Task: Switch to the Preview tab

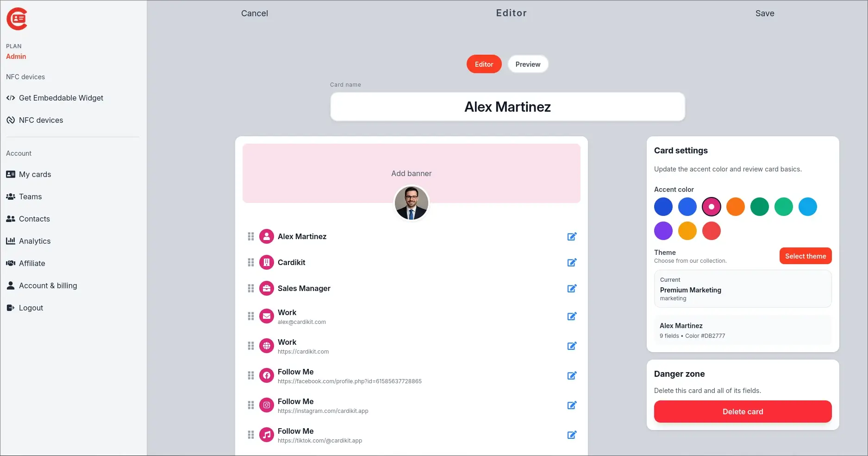Action: click(528, 64)
